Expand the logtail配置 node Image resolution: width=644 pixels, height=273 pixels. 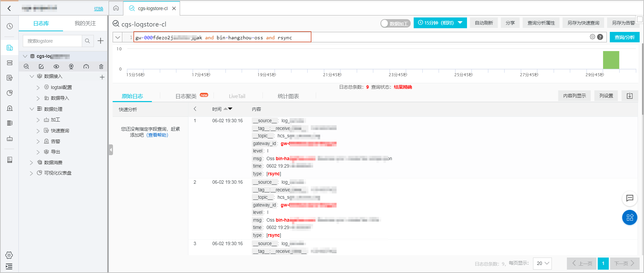[x=38, y=87]
